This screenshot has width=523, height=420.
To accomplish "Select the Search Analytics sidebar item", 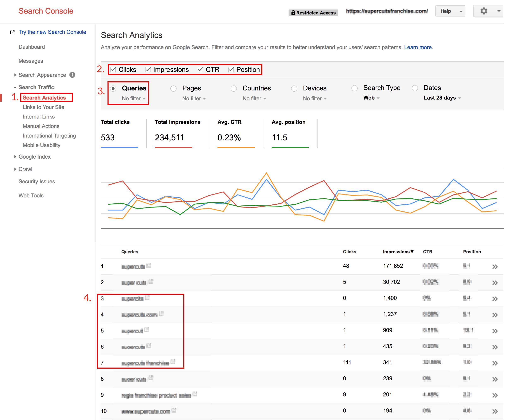I will point(44,98).
